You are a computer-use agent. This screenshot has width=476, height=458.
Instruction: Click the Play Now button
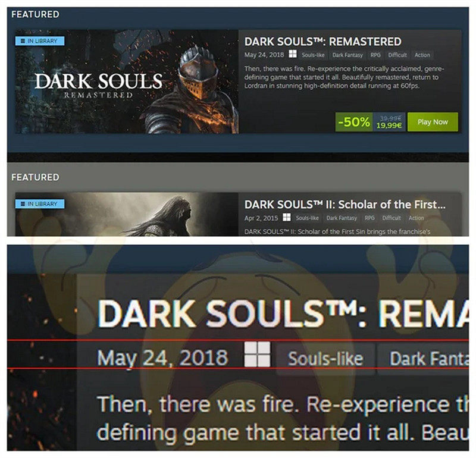pyautogui.click(x=433, y=122)
